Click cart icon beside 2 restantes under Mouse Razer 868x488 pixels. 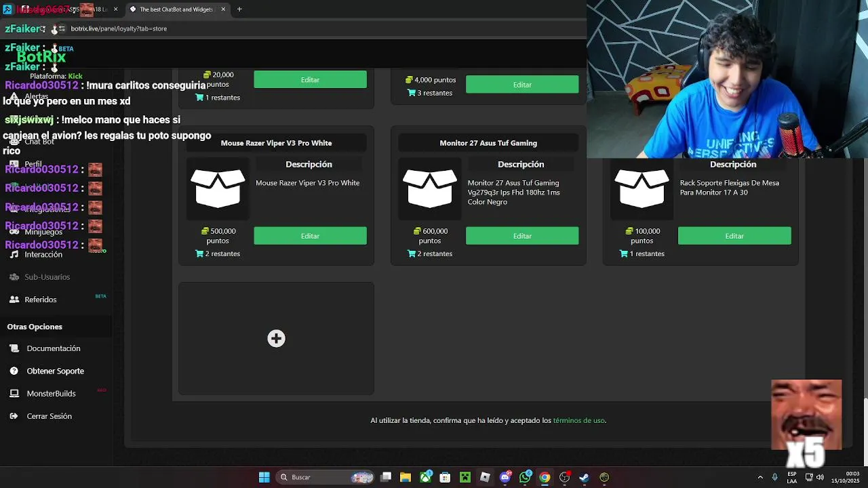pyautogui.click(x=199, y=253)
